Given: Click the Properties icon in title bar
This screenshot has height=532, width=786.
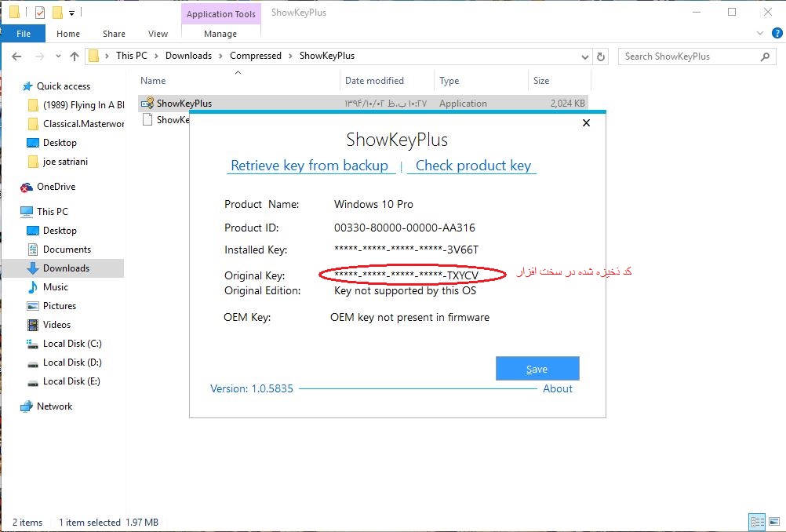Looking at the screenshot, I should pos(40,13).
